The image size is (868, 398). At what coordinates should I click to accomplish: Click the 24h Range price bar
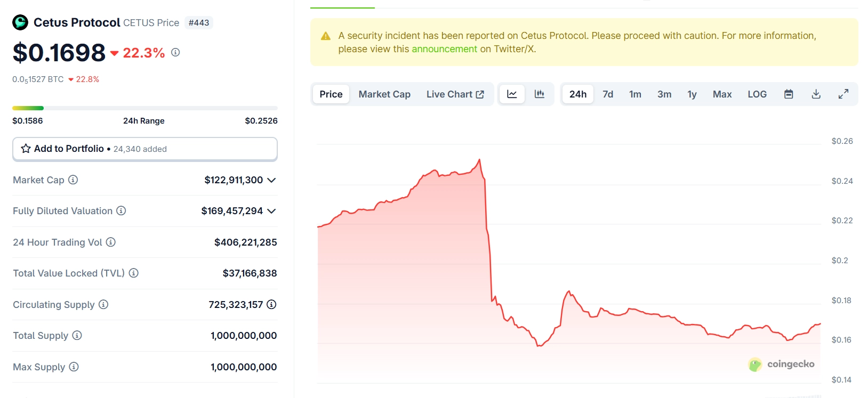click(144, 108)
